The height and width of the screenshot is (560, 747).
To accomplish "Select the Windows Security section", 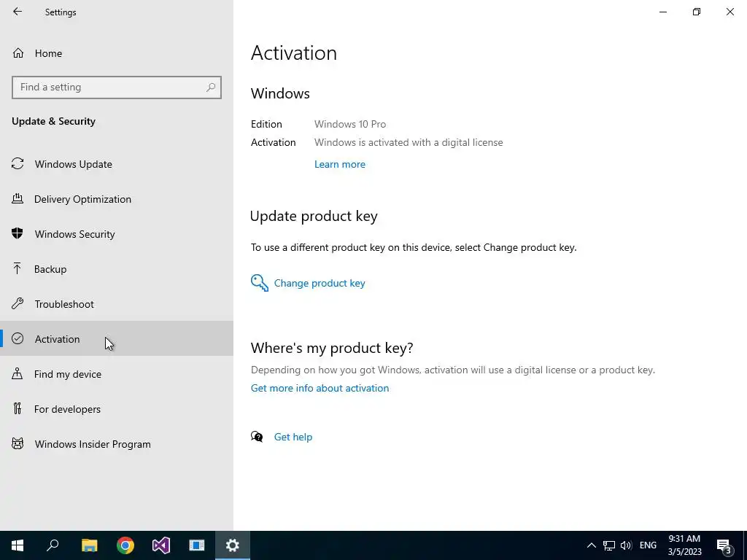I will [x=117, y=234].
